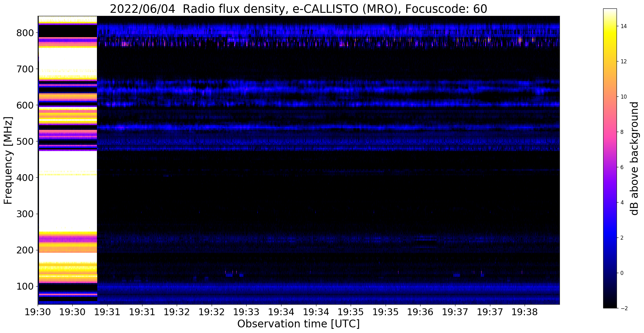Click the 19:38 time tick label
Image resolution: width=644 pixels, height=333 pixels.
525,312
